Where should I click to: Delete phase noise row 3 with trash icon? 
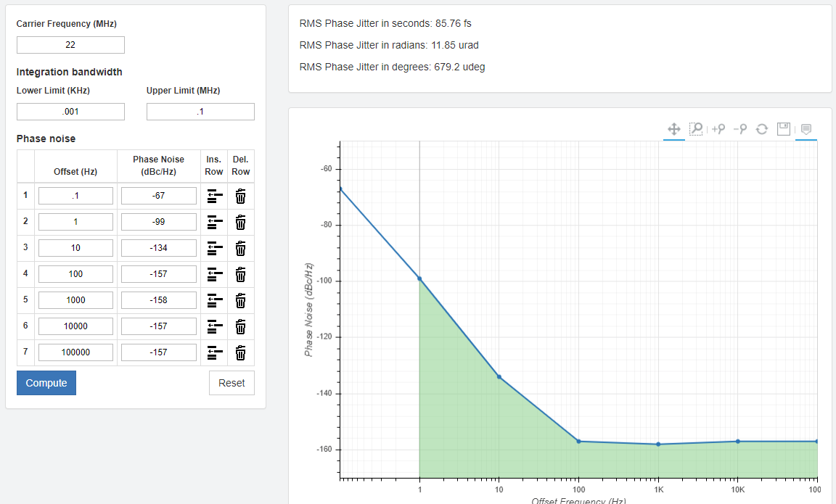pyautogui.click(x=240, y=248)
